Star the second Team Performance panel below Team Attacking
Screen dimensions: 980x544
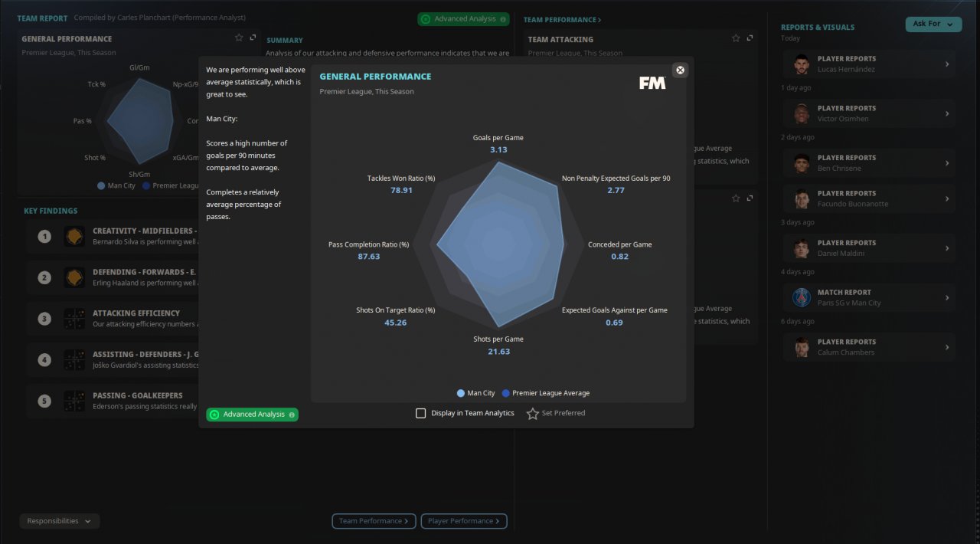736,198
